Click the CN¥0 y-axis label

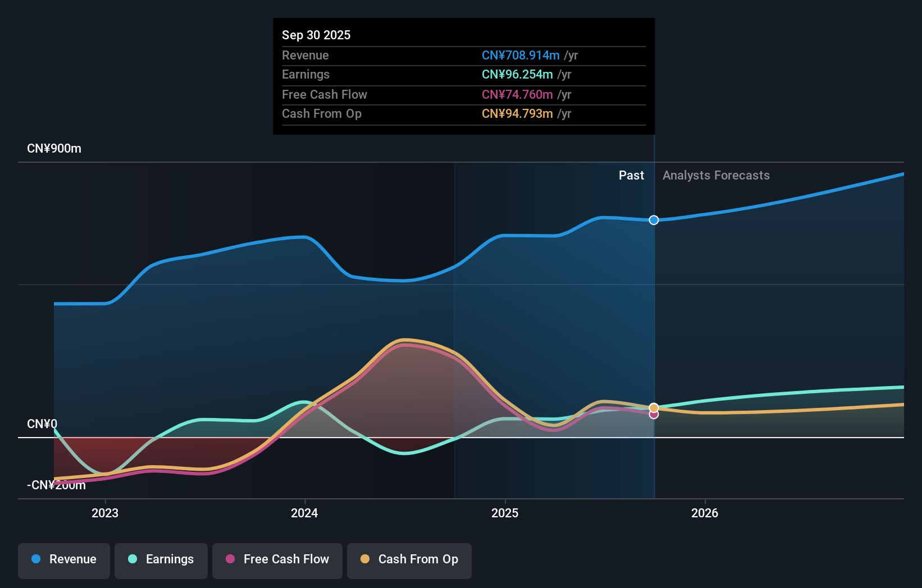tap(42, 424)
